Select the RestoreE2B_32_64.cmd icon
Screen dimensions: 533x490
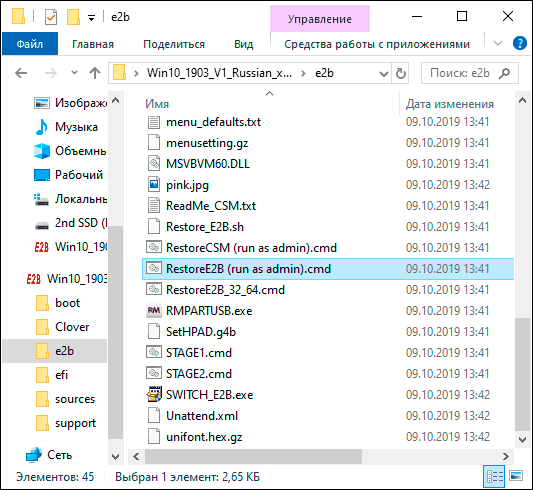coord(154,290)
